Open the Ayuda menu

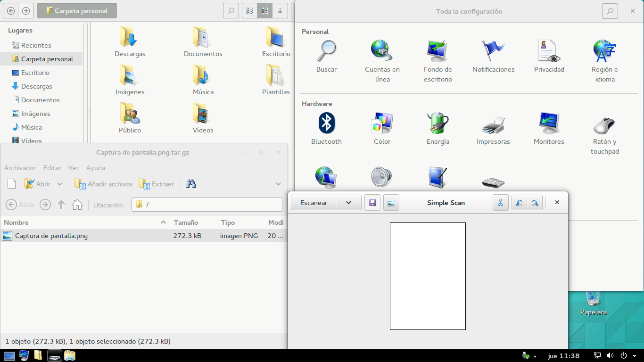point(96,168)
